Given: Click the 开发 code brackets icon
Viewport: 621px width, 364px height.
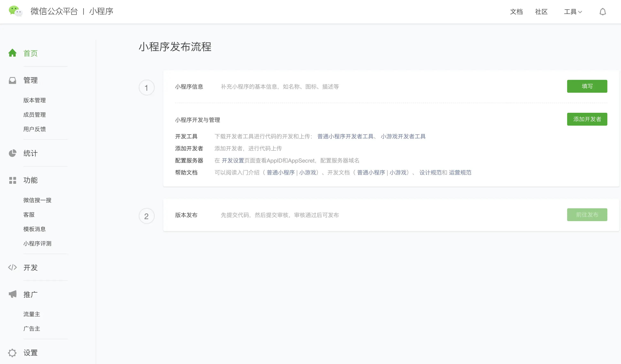Looking at the screenshot, I should pos(13,267).
